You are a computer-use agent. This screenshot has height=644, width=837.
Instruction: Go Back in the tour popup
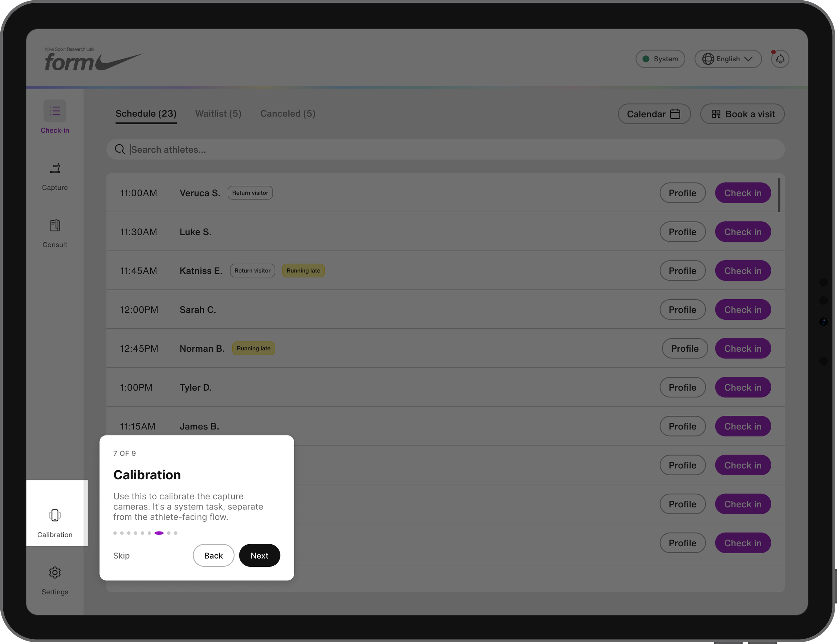(213, 556)
